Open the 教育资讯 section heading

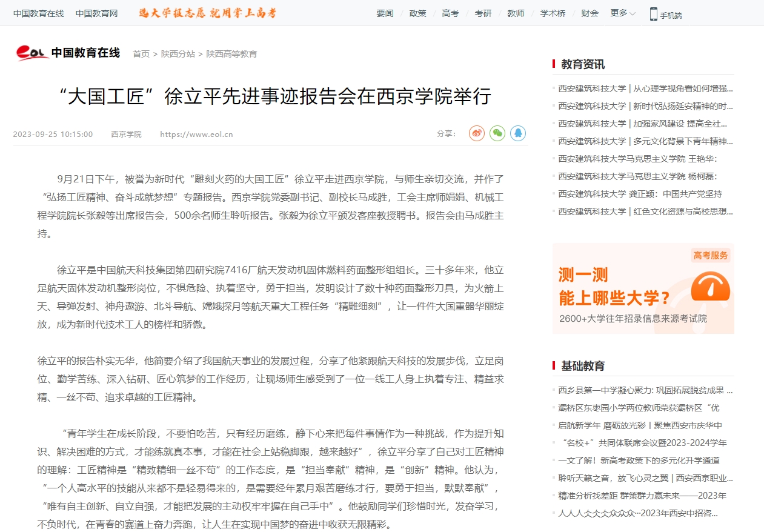tap(583, 64)
